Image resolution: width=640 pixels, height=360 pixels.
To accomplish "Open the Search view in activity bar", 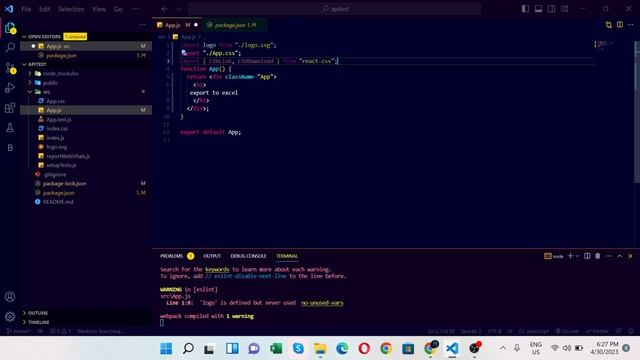I will 10,47.
